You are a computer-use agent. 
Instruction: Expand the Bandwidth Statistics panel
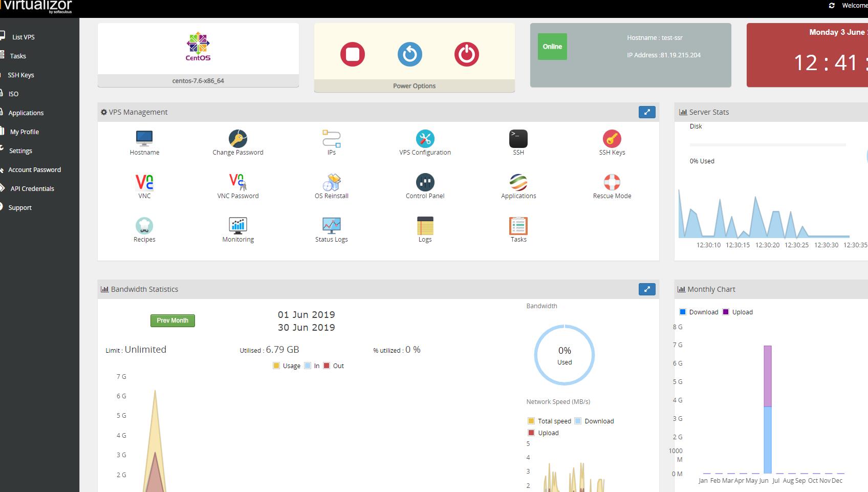pyautogui.click(x=647, y=289)
